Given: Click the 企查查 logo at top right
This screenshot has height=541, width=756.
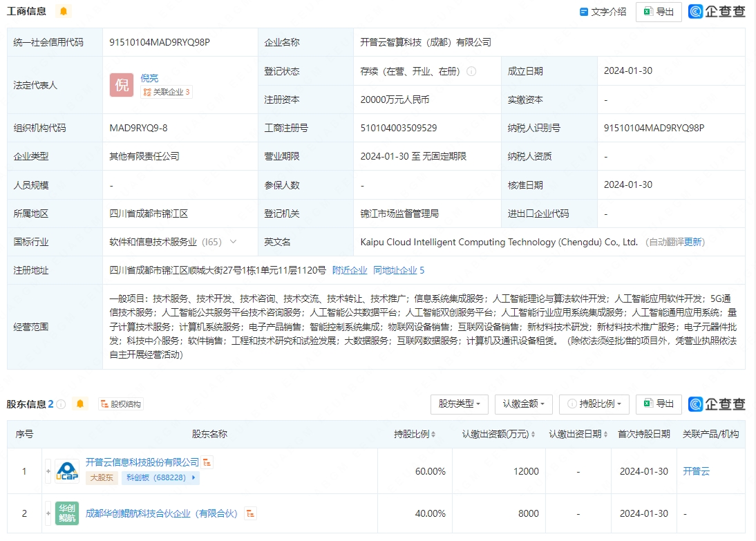Looking at the screenshot, I should click(x=717, y=12).
